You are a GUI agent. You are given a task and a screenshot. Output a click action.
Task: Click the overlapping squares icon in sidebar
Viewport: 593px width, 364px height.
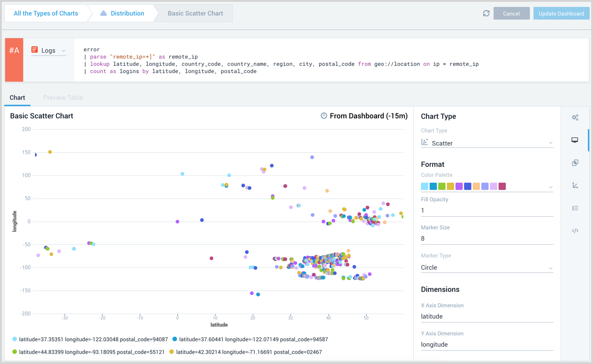[575, 163]
